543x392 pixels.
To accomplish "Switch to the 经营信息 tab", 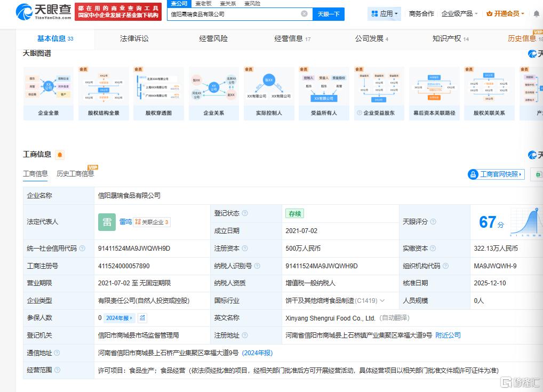I will tap(292, 38).
